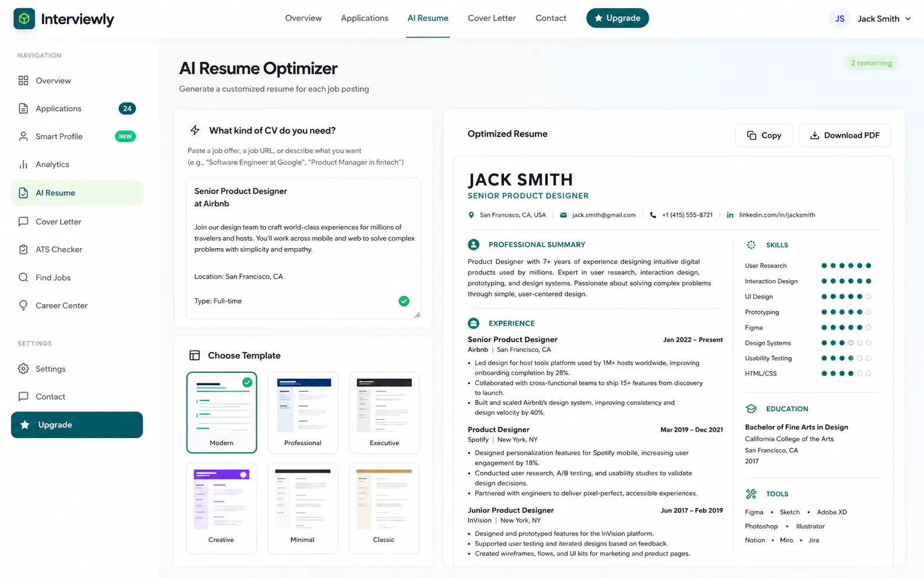The width and height of the screenshot is (924, 578).
Task: Click the Copy button for optimized resume
Action: (x=764, y=135)
